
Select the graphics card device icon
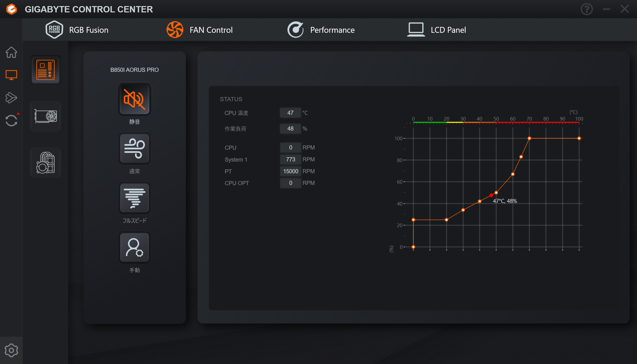46,116
